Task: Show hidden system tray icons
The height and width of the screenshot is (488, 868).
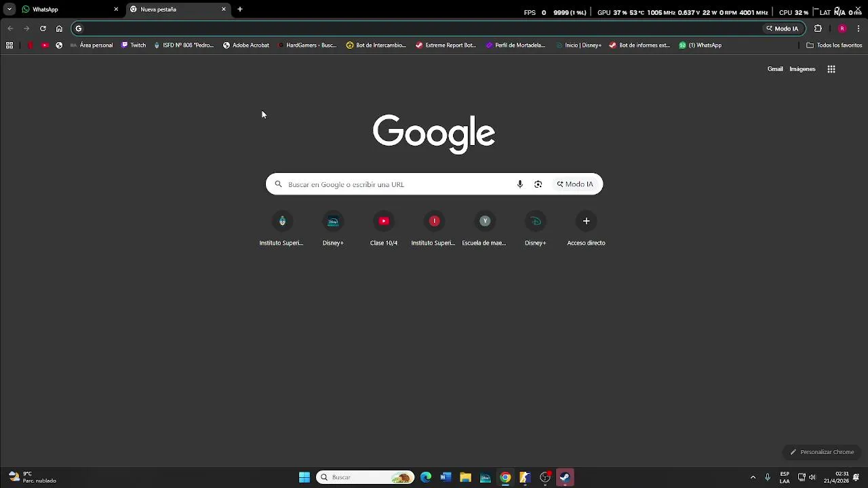Action: pyautogui.click(x=753, y=477)
